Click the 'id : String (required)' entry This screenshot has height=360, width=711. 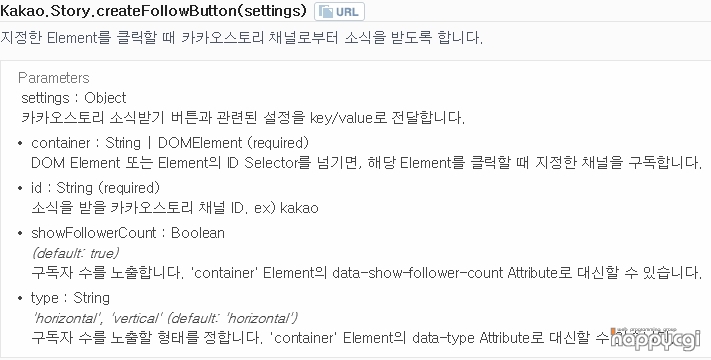coord(95,188)
